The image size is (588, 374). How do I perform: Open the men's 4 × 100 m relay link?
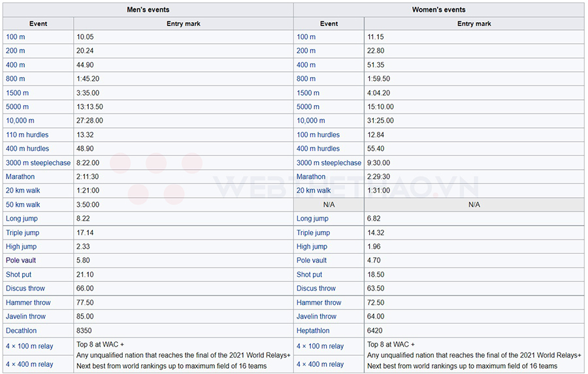(x=29, y=347)
